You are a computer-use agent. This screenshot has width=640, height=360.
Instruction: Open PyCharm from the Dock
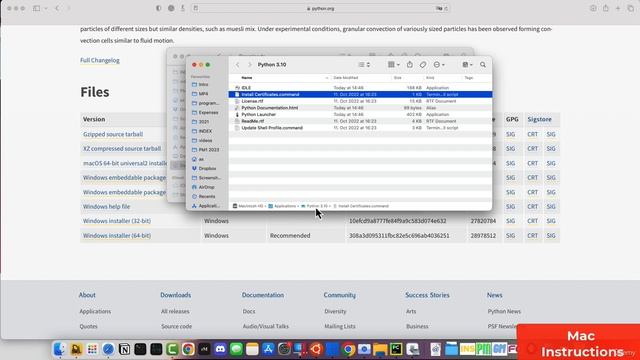(x=396, y=349)
